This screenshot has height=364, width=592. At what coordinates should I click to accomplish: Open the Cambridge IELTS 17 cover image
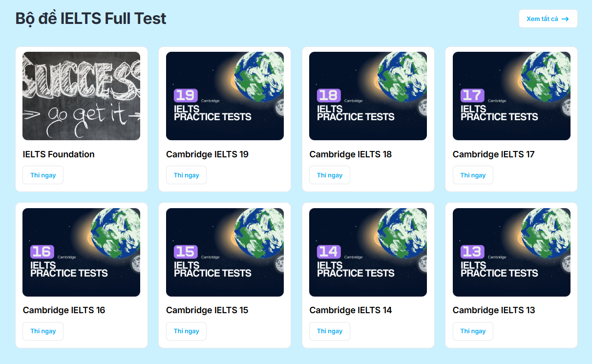pyautogui.click(x=511, y=96)
